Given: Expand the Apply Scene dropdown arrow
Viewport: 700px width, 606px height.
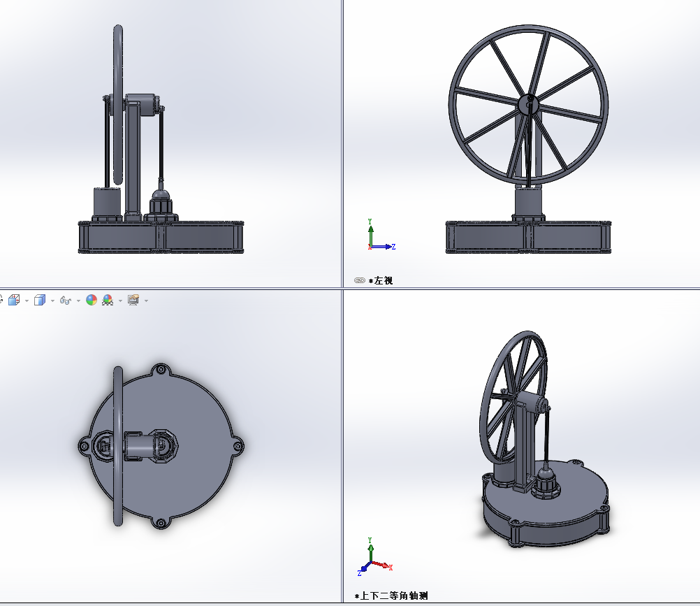Looking at the screenshot, I should [121, 301].
